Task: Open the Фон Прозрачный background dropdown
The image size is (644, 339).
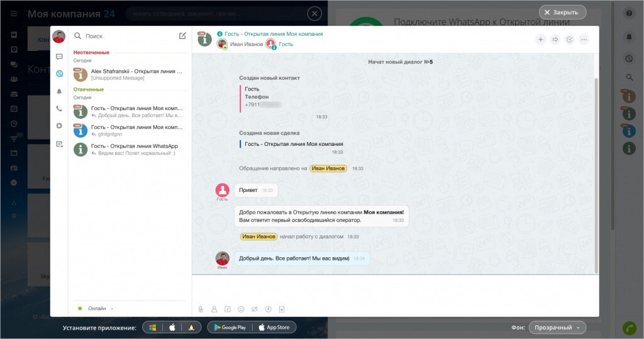Action: [557, 328]
